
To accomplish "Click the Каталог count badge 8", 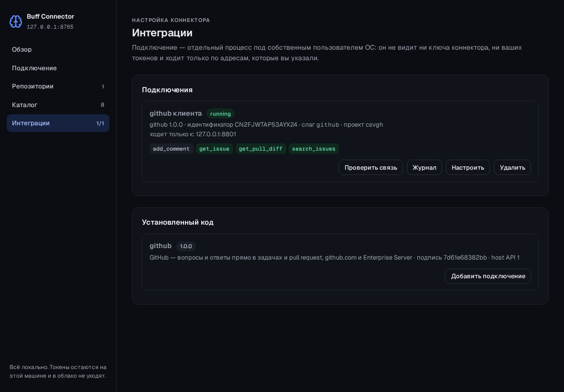I will [102, 105].
